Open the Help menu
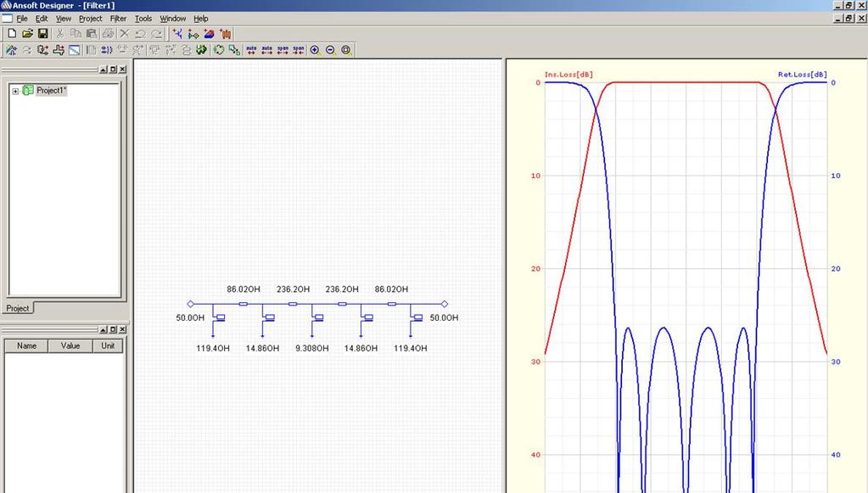Screen dimensions: 868x493 [200, 19]
